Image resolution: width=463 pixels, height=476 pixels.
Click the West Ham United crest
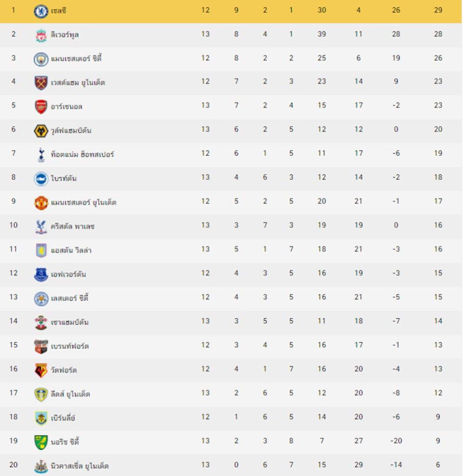point(41,83)
